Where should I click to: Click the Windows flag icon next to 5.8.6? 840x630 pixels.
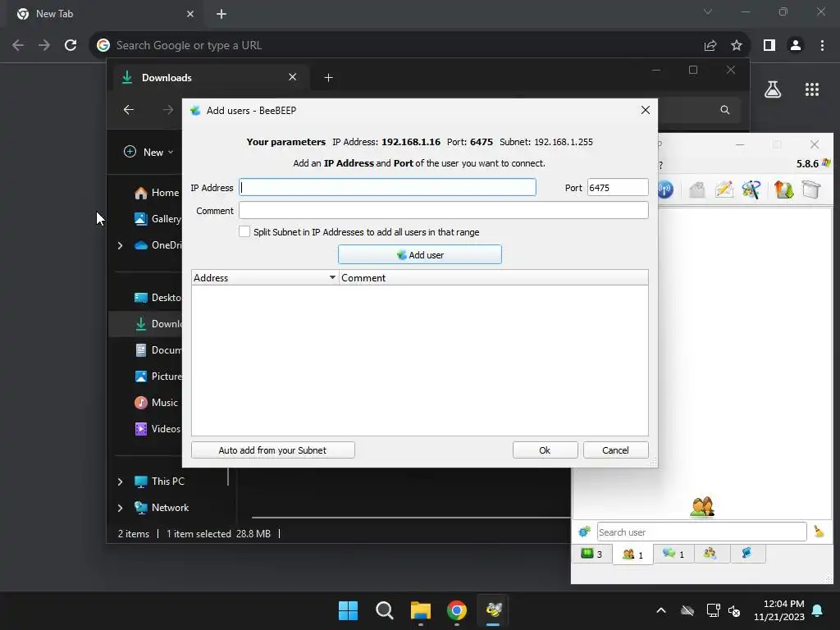click(826, 163)
